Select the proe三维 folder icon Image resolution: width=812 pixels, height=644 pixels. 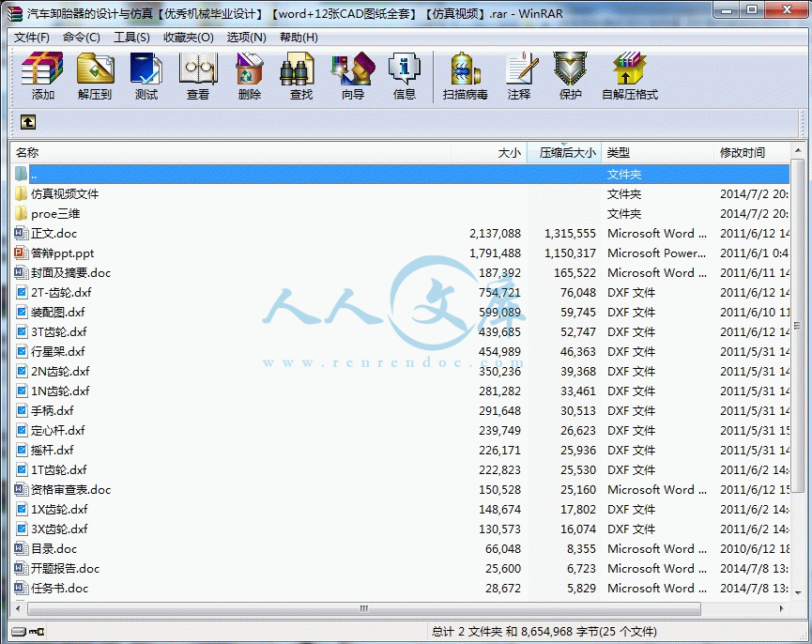click(x=22, y=214)
